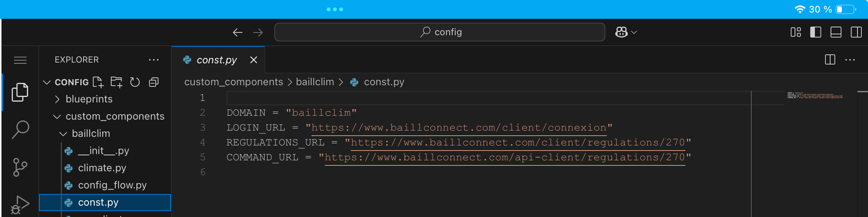Viewport: 868px width, 217px height.
Task: Collapse all folders in Explorer
Action: 154,82
